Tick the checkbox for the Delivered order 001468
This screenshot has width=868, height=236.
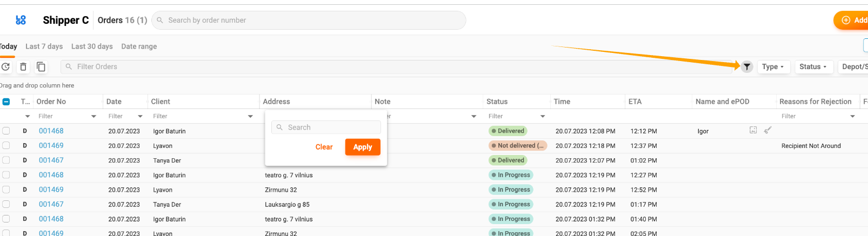pos(6,131)
